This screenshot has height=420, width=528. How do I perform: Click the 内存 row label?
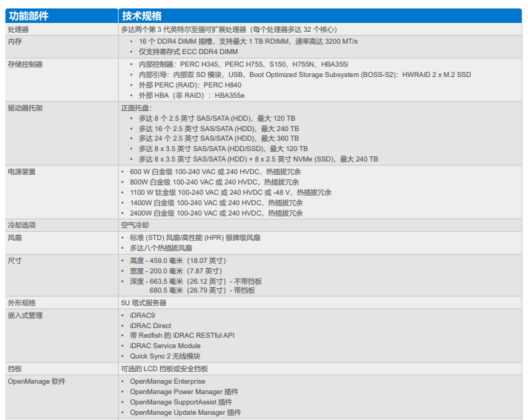pyautogui.click(x=15, y=42)
